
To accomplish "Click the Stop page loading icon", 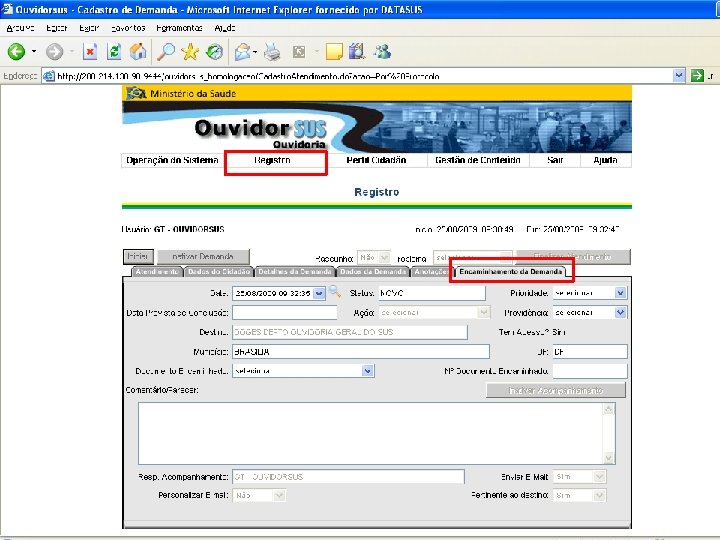I will 90,51.
